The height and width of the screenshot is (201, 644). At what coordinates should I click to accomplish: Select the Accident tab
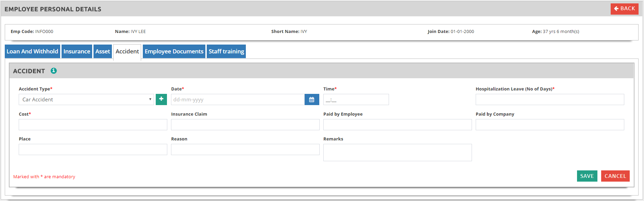pyautogui.click(x=127, y=51)
